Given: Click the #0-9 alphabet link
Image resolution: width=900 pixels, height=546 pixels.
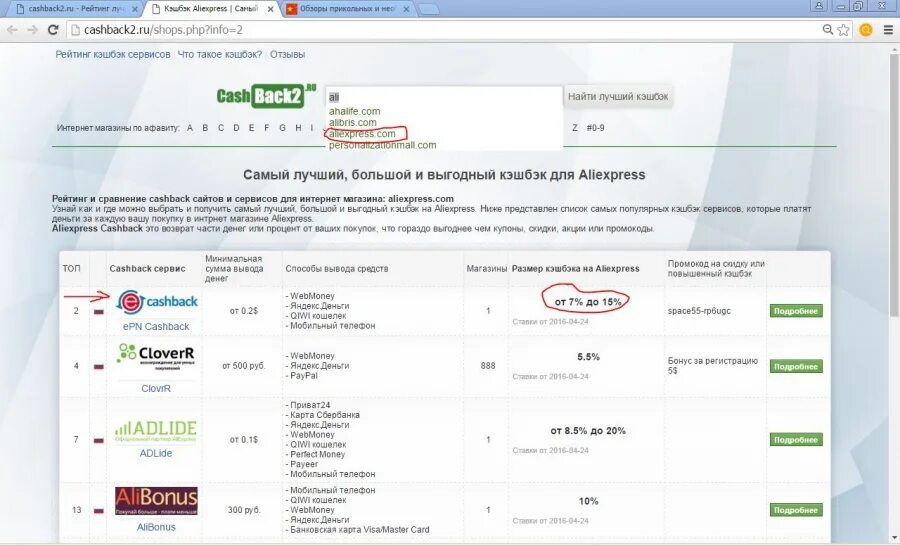Looking at the screenshot, I should click(x=595, y=128).
